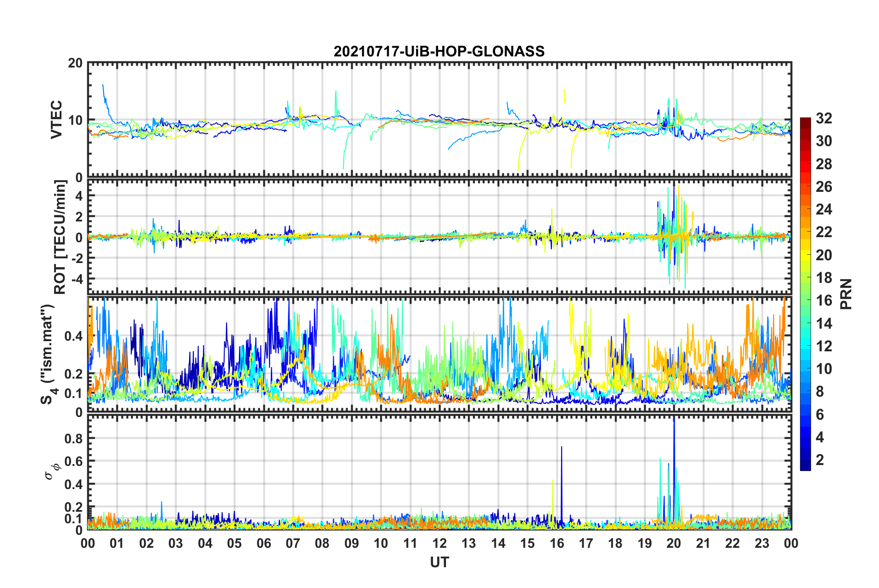Click colorbar tick label "20" beside PRN
The width and height of the screenshot is (879, 588).
coord(824,255)
